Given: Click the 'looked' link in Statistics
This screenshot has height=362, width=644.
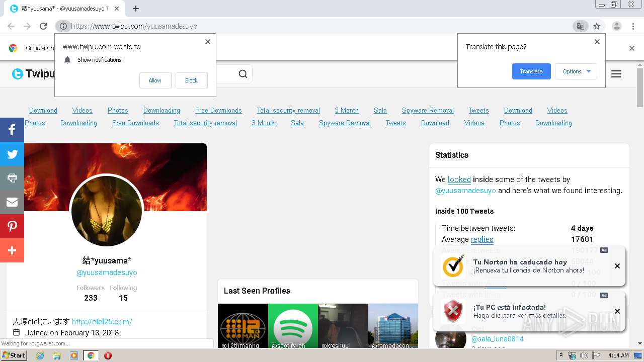Looking at the screenshot, I should click(459, 179).
